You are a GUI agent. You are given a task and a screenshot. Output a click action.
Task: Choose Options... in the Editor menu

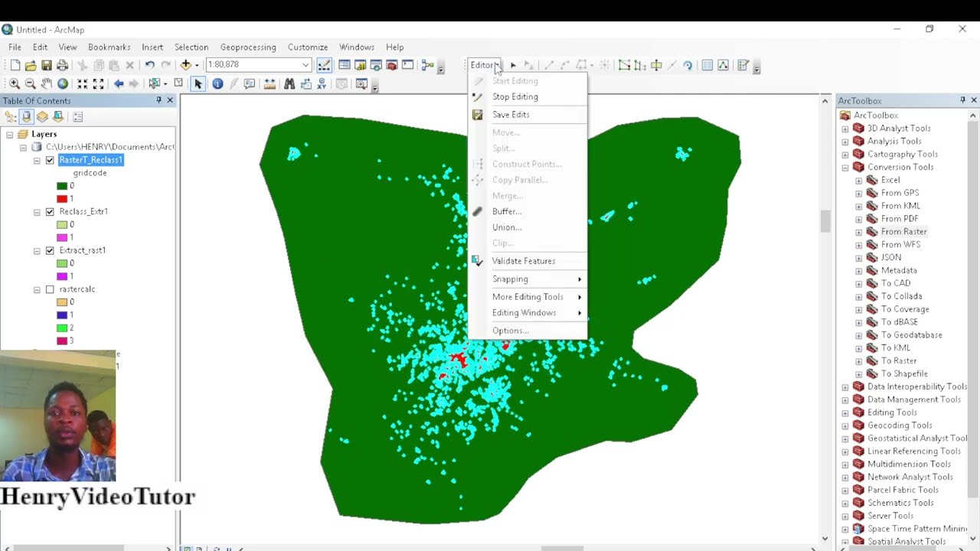point(527,331)
